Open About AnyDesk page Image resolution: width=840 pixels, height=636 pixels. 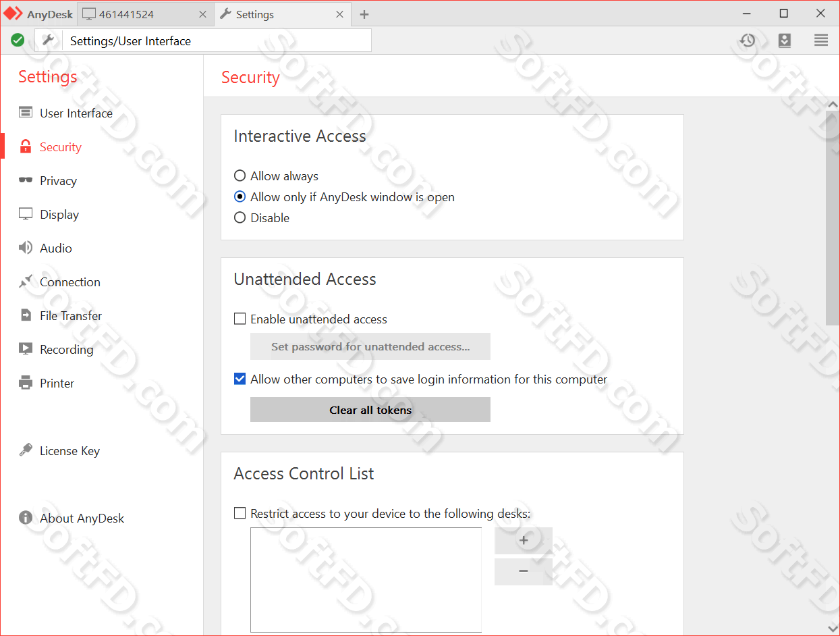(x=82, y=518)
